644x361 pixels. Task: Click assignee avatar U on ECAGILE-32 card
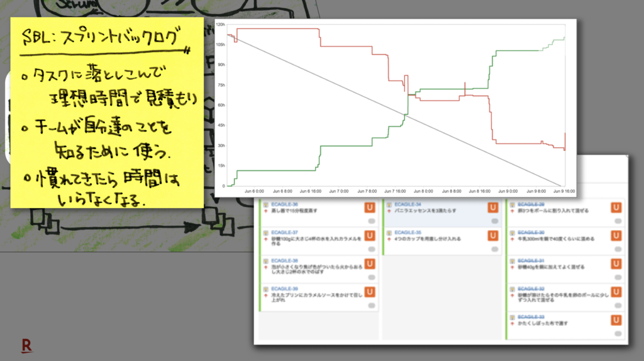click(616, 292)
